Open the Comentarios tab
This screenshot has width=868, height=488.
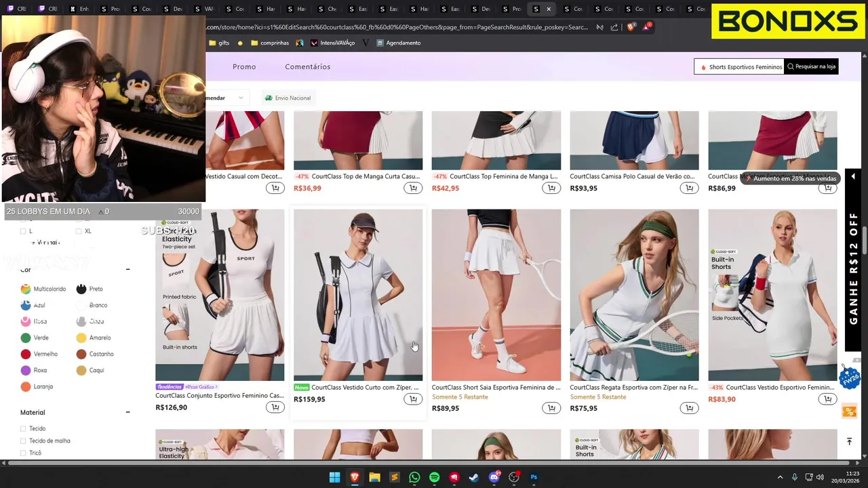pyautogui.click(x=308, y=66)
